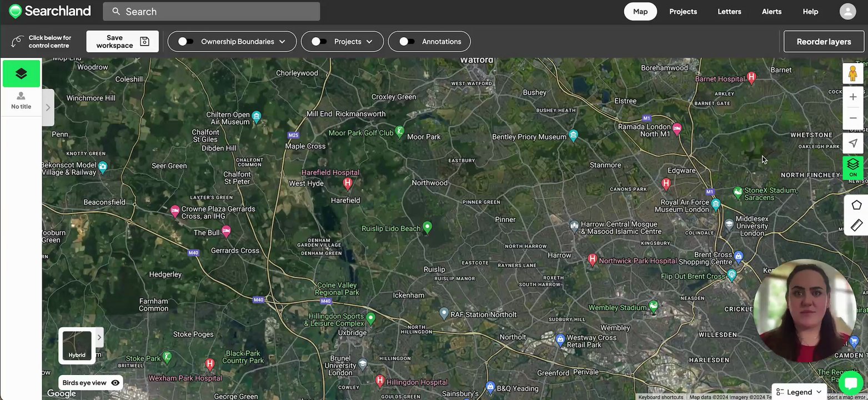Expand the Hybrid map type options arrow
The width and height of the screenshot is (868, 400).
click(99, 337)
